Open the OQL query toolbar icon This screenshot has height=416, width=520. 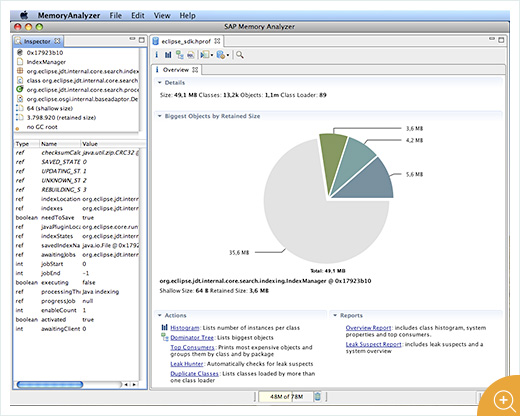191,55
